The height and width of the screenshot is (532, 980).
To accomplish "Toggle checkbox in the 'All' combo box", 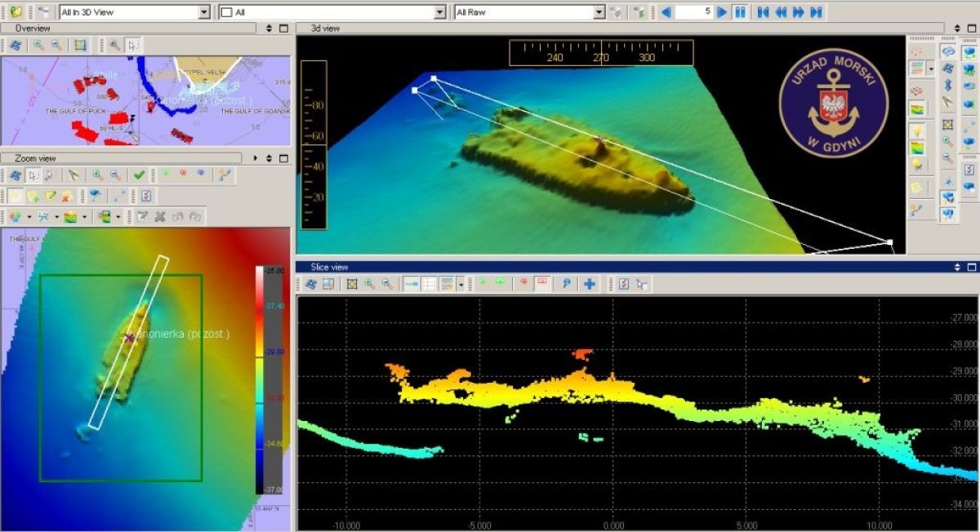I will (x=227, y=12).
